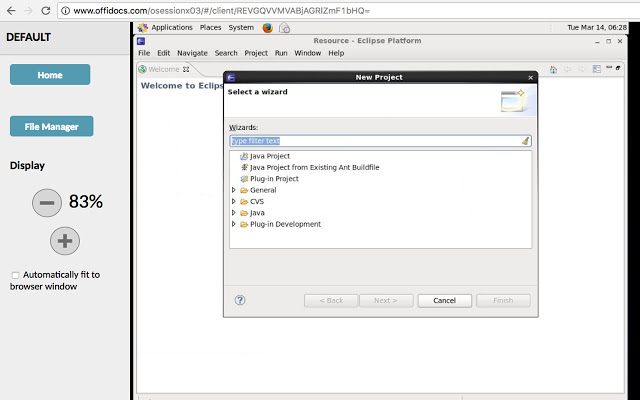Decrease display zoom with minus
The image size is (640, 400).
click(47, 202)
